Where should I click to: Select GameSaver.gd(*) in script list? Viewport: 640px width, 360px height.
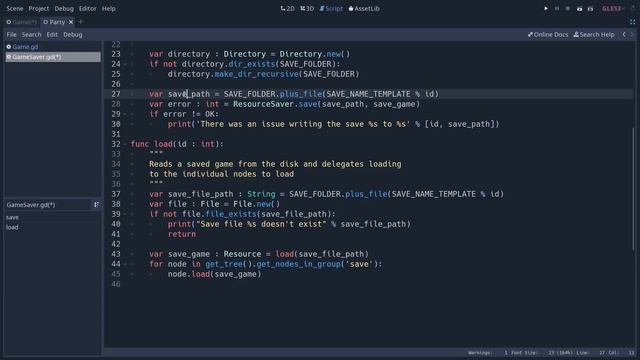click(53, 57)
